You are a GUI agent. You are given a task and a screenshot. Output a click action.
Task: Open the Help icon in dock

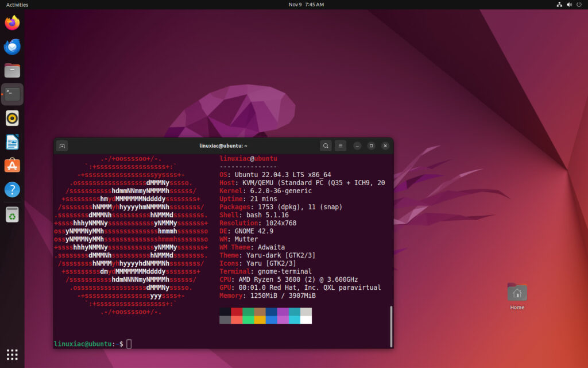12,190
